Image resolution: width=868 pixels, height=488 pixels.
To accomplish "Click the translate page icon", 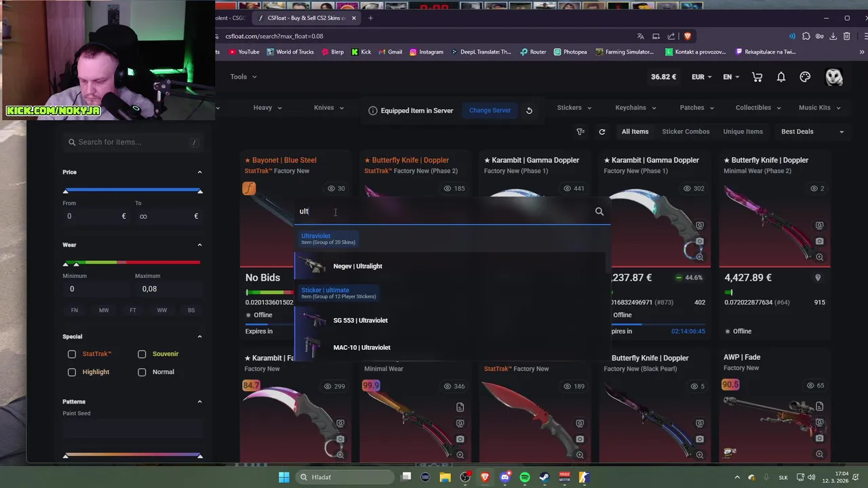I will coord(640,36).
